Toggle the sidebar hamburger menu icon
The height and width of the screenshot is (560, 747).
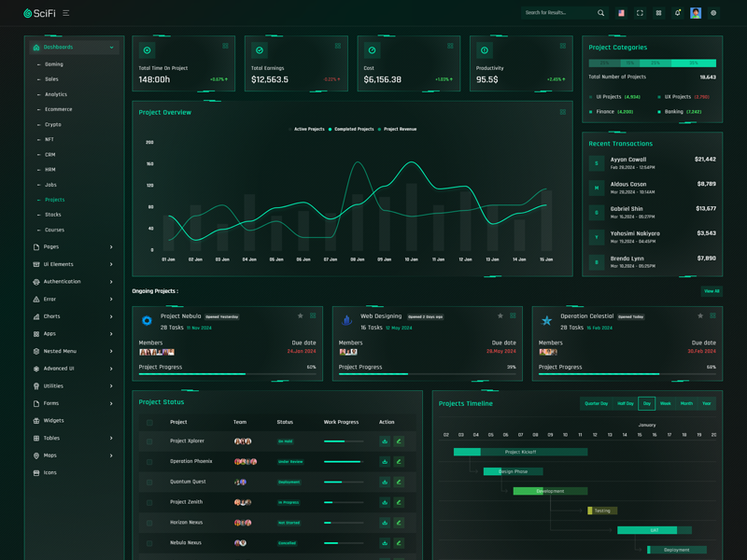click(66, 13)
